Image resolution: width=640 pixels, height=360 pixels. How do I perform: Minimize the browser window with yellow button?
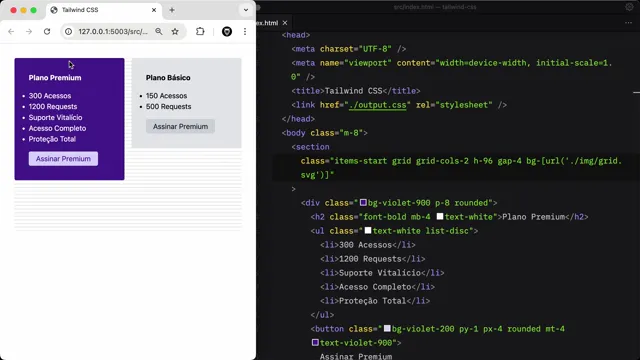pos(23,10)
